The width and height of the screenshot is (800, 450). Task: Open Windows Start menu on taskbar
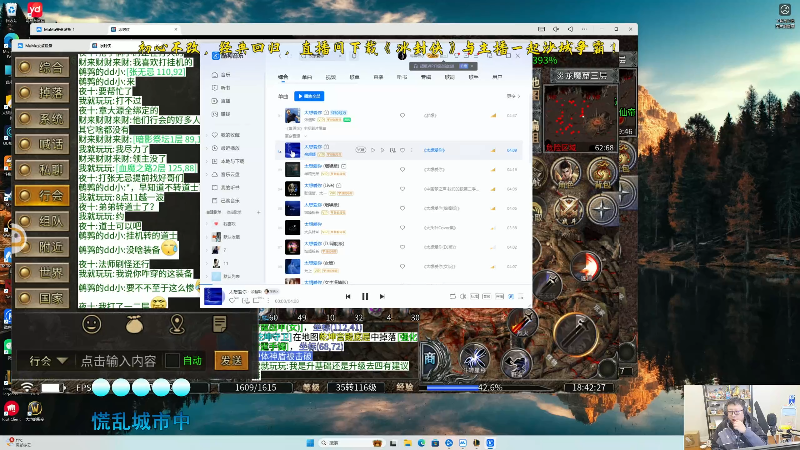[x=310, y=443]
